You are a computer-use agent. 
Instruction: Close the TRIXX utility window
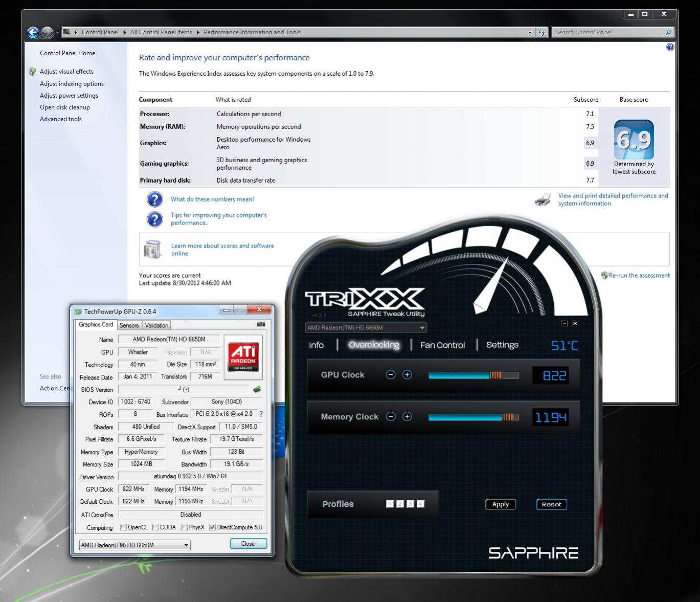pos(575,324)
